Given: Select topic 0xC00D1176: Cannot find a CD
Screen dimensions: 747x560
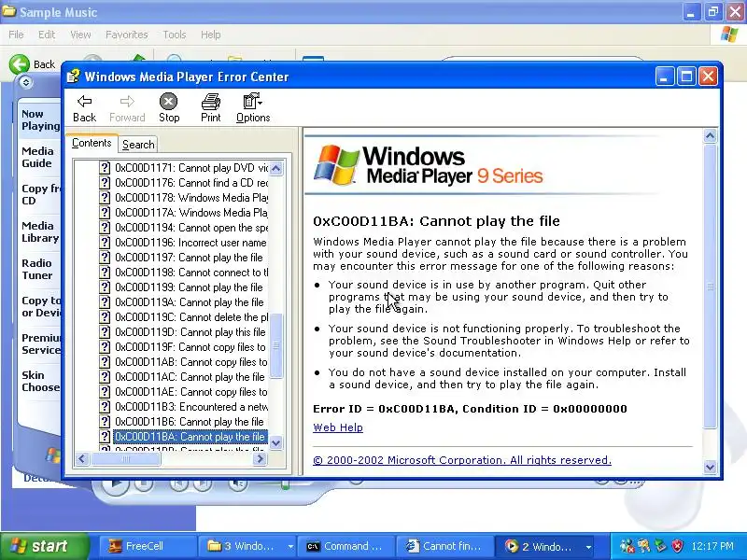Looking at the screenshot, I should point(191,183).
